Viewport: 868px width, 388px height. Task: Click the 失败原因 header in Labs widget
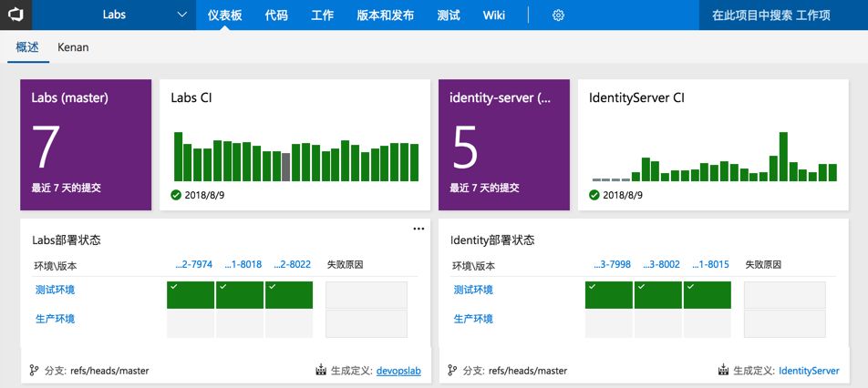tap(345, 265)
